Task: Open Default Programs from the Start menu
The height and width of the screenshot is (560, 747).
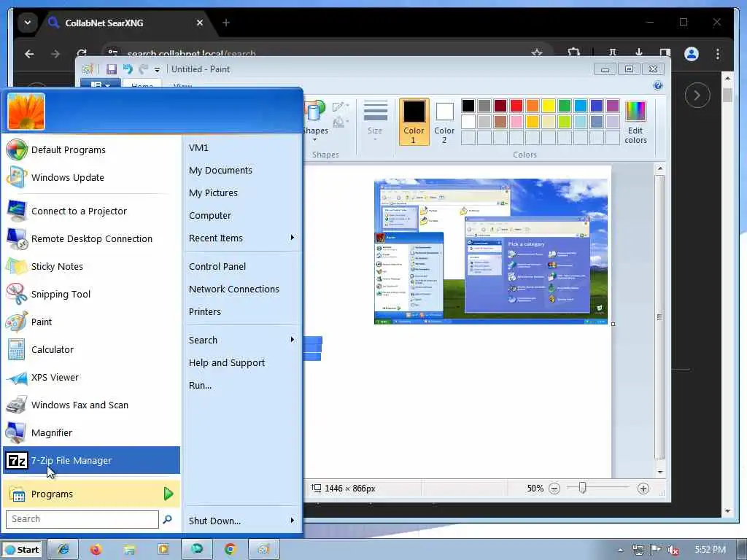Action: pos(91,150)
